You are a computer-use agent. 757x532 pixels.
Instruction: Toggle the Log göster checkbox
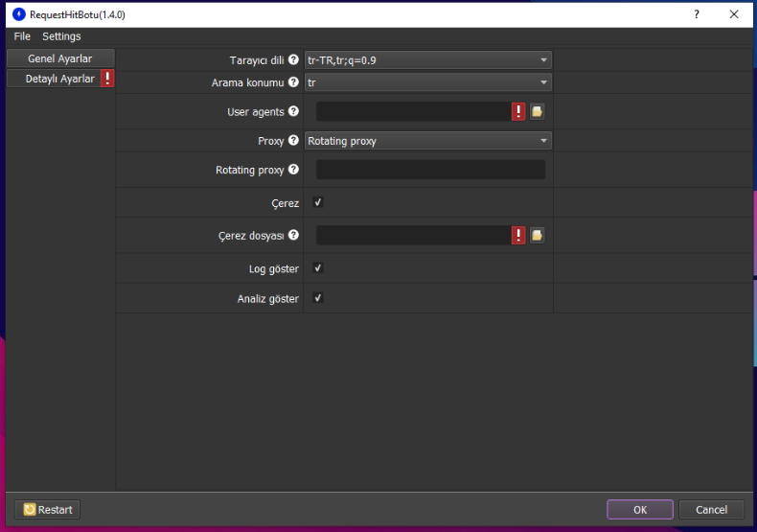click(318, 268)
